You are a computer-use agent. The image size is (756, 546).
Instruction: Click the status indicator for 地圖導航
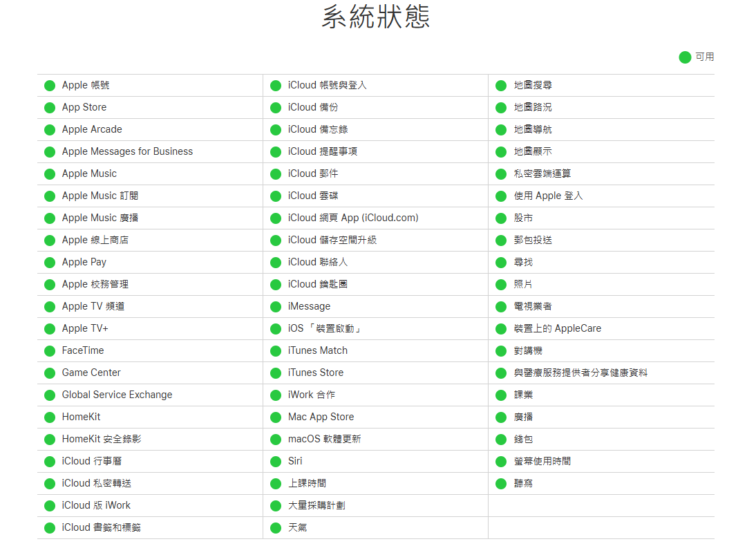(502, 130)
